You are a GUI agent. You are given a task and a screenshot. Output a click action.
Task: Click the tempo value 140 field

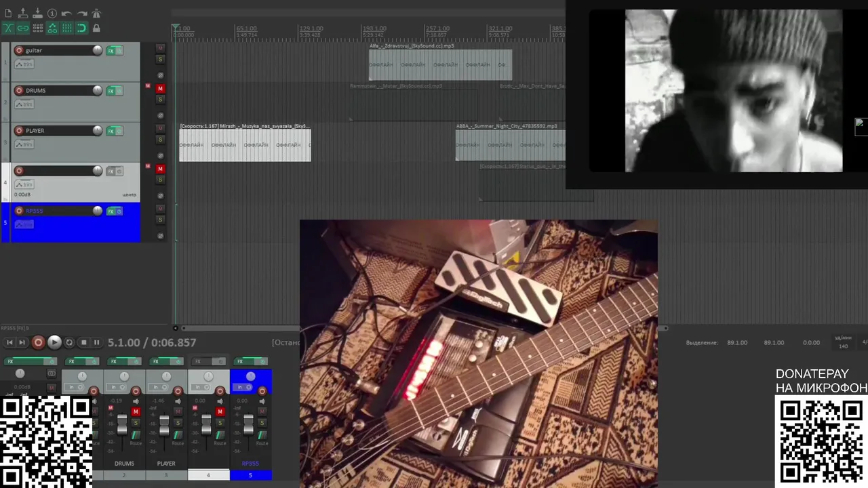(843, 346)
